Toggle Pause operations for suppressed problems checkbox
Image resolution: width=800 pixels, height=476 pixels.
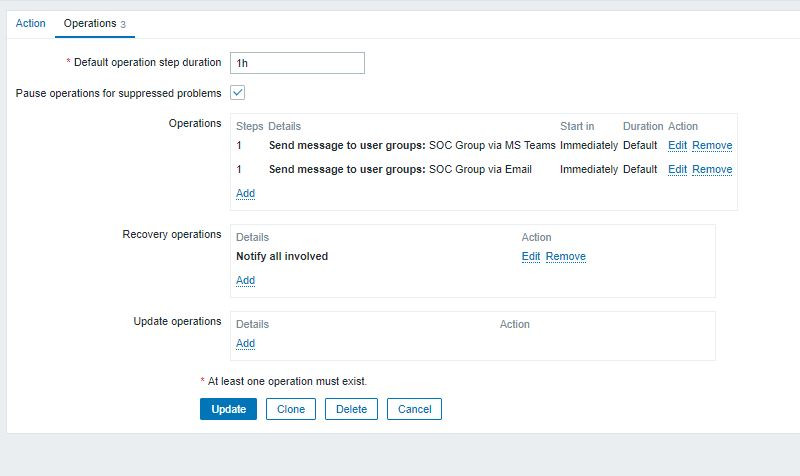[238, 93]
